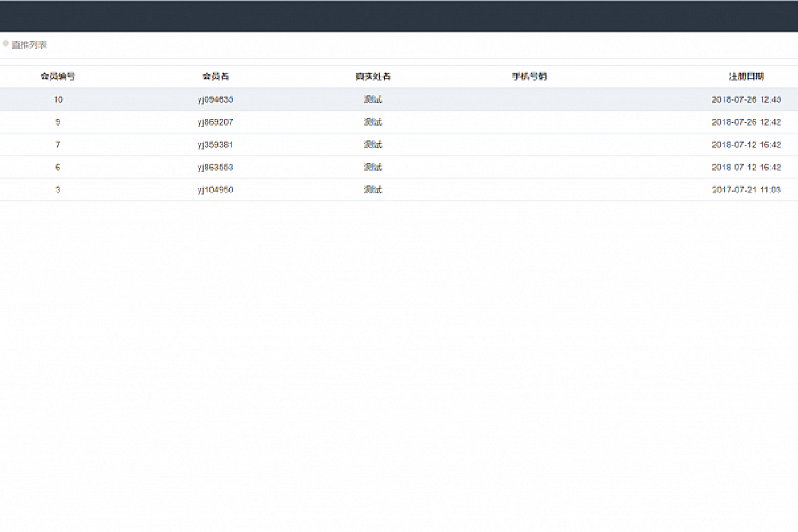The image size is (798, 532).
Task: Click the date 2017-07-21 11:03
Action: [746, 190]
